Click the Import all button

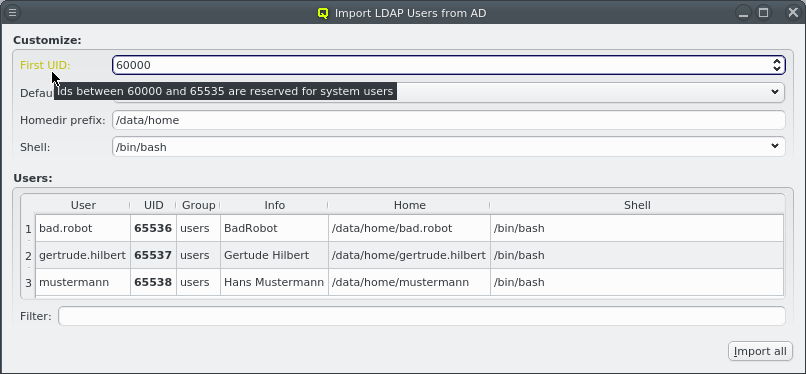(x=760, y=351)
